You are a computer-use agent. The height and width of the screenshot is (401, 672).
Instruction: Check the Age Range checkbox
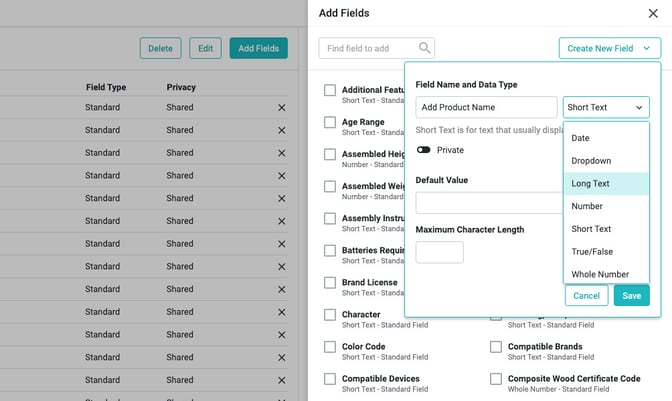click(330, 123)
